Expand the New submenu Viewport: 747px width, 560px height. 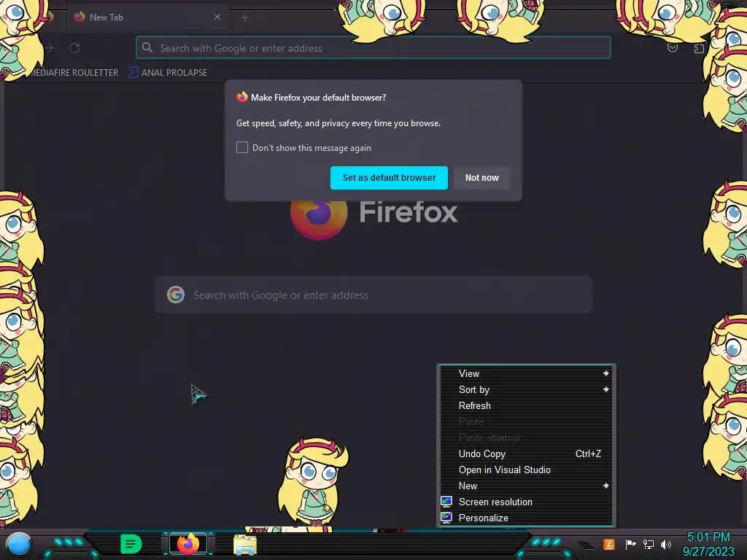click(x=526, y=486)
